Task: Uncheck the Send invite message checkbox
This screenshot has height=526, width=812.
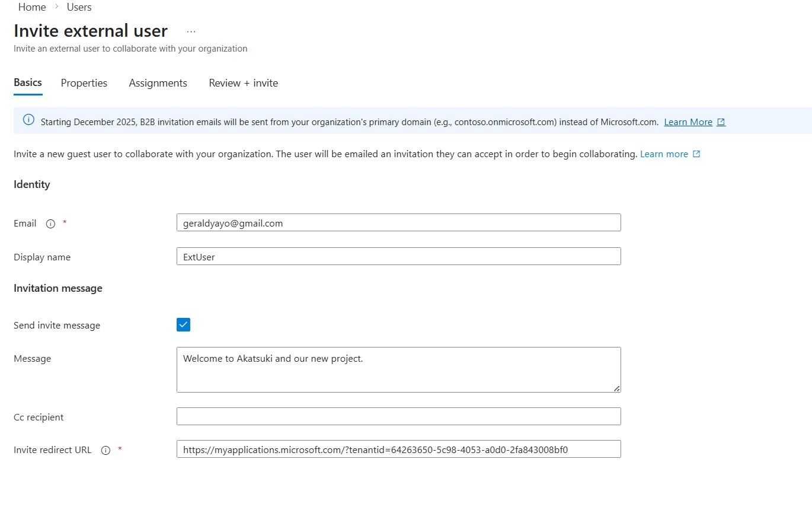Action: point(183,324)
